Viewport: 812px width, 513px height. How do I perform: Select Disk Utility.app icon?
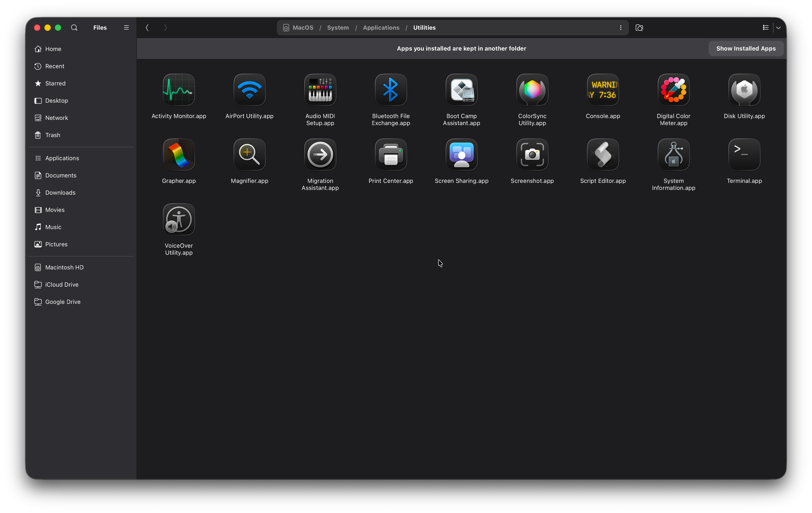744,90
